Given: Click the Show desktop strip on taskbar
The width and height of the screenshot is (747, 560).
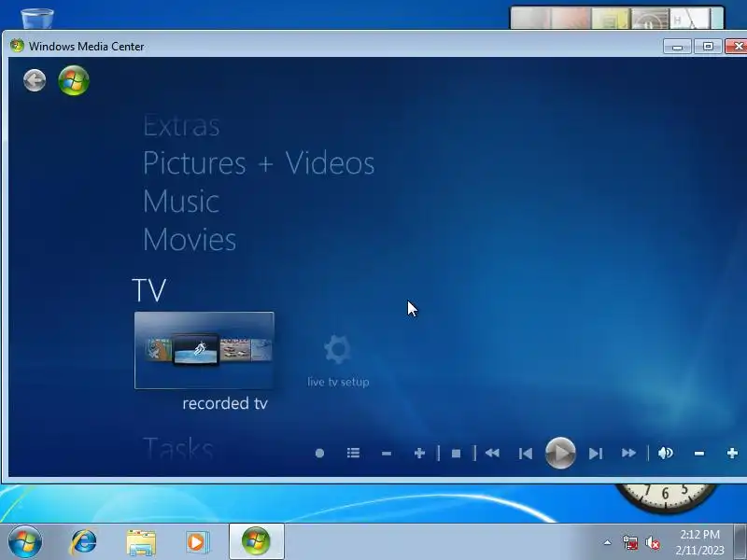Looking at the screenshot, I should tap(740, 541).
